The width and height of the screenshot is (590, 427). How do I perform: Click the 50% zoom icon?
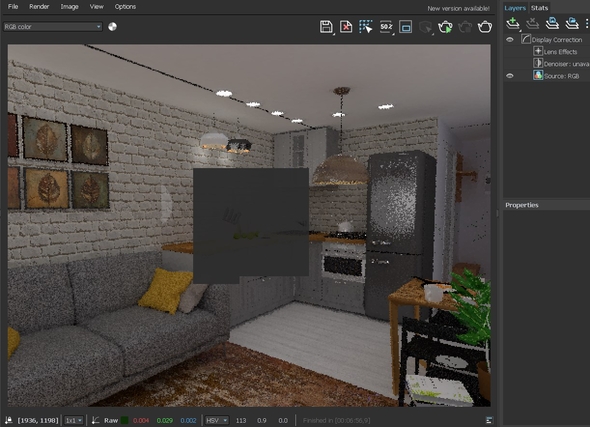(386, 27)
